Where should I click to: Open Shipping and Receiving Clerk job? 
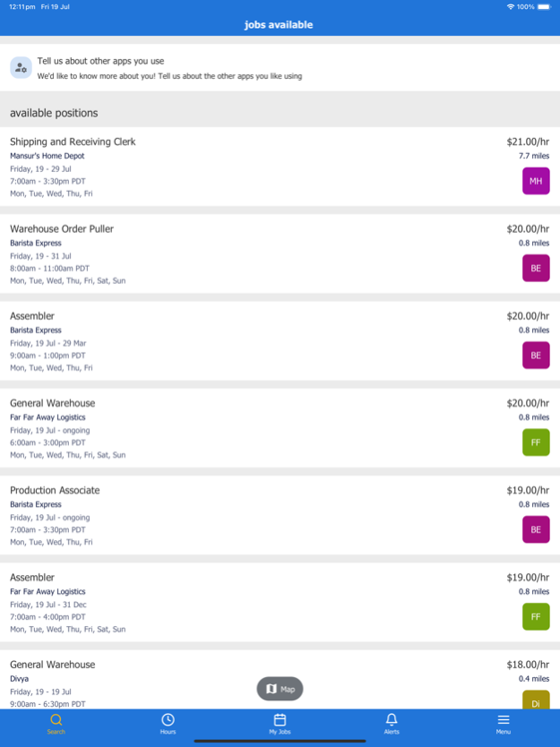73,142
